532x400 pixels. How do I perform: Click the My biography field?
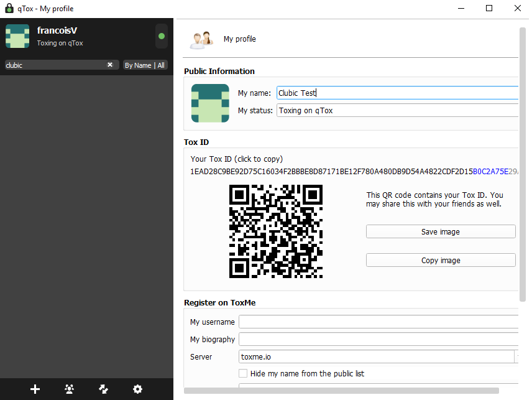tap(378, 339)
